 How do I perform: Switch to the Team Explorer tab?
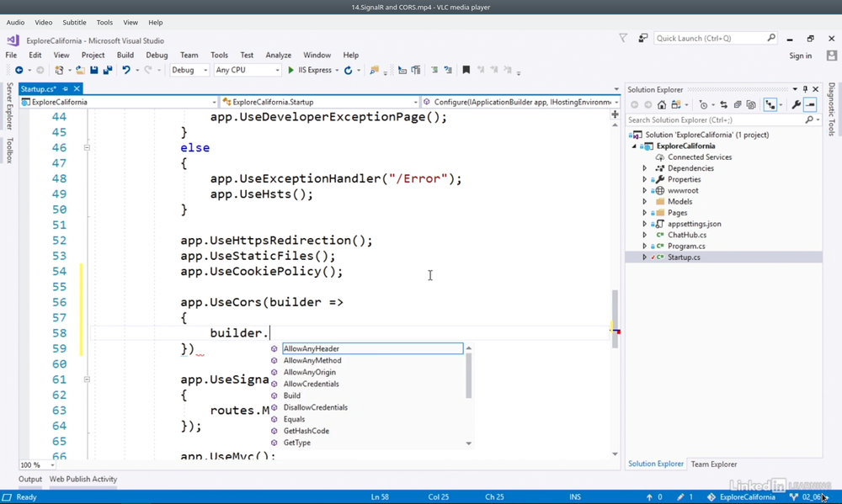coord(714,464)
